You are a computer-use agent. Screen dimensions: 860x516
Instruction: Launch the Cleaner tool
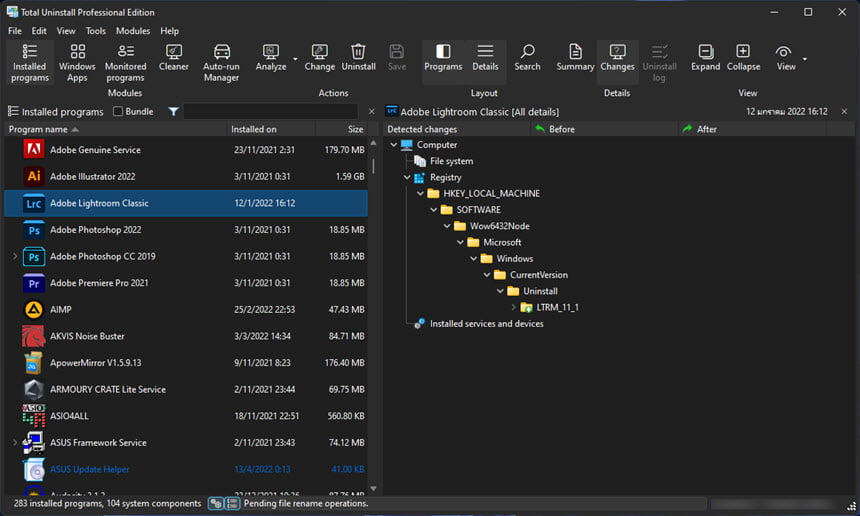(x=173, y=58)
